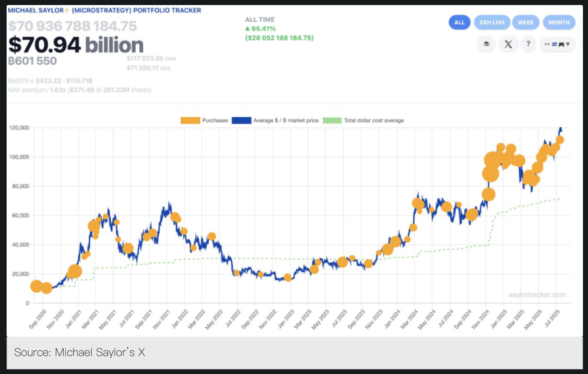Screen dimensions: 588x374
Task: Open the eyes-flag-gamepad tracker selector dropdown
Action: point(557,44)
